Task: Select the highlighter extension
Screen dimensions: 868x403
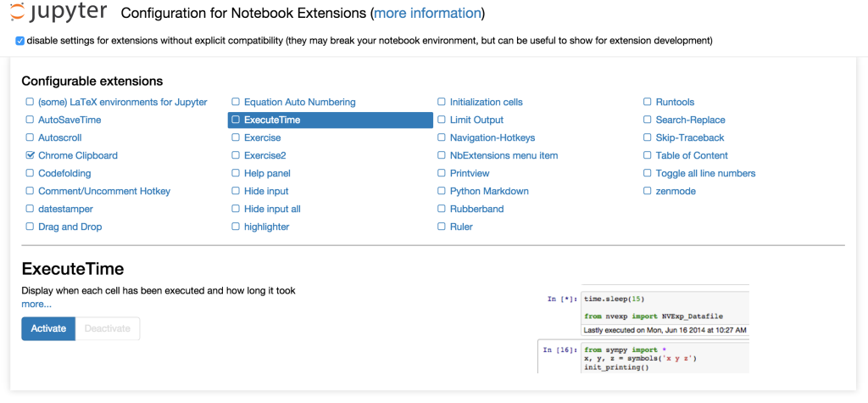Action: point(266,227)
